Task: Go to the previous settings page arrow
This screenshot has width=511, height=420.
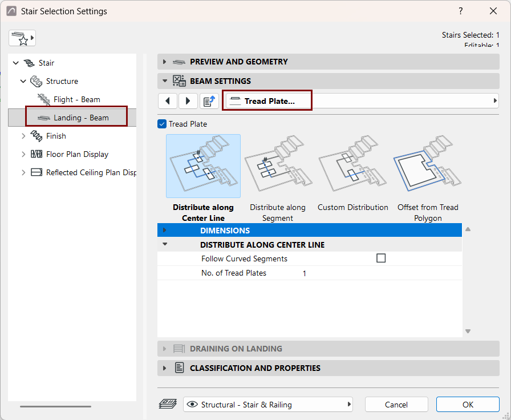Action: click(168, 101)
